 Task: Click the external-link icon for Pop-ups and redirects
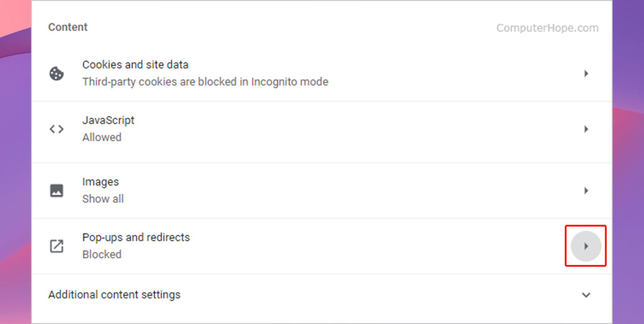tap(57, 246)
